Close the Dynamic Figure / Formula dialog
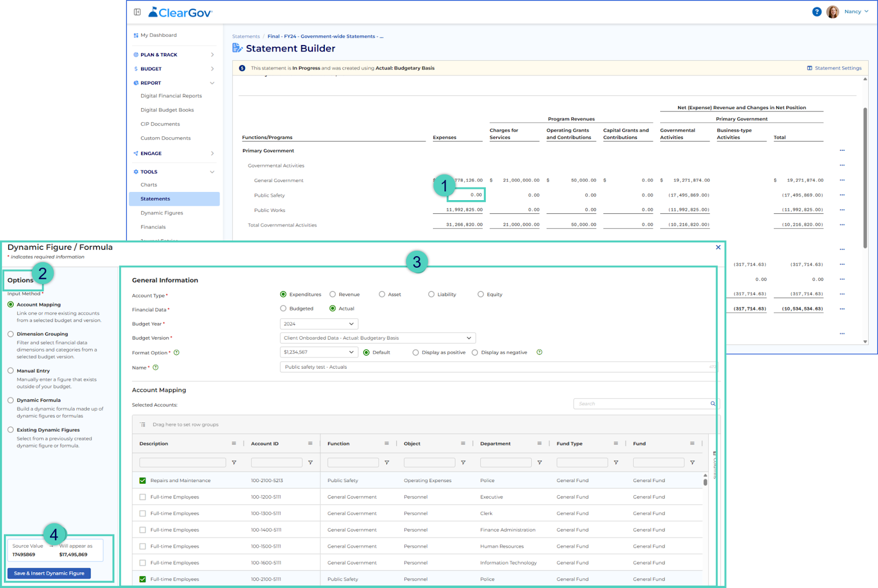The image size is (878, 588). pyautogui.click(x=718, y=247)
